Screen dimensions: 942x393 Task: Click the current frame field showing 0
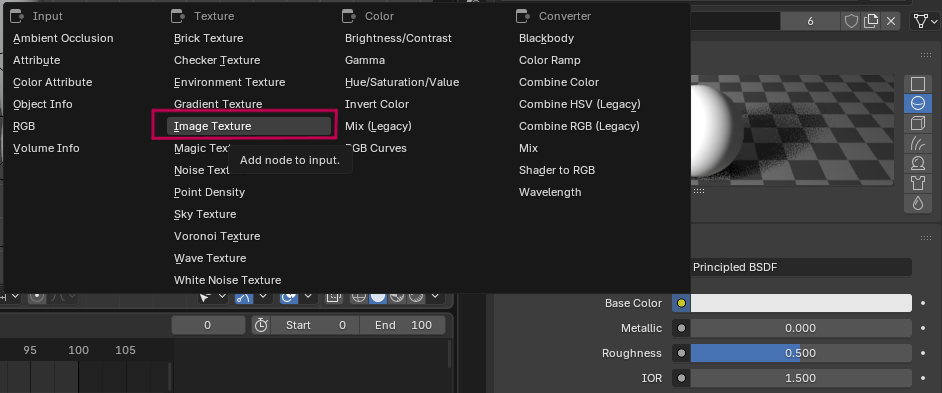[x=207, y=325]
